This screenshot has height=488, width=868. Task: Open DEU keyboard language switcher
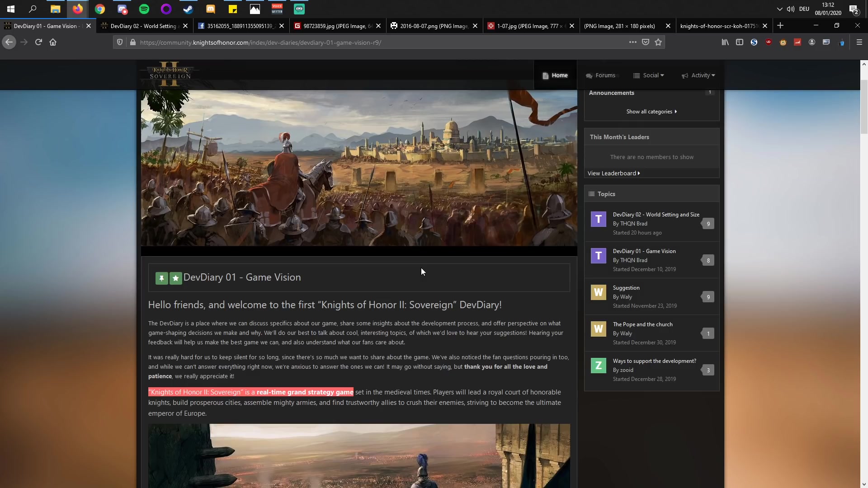tap(804, 9)
